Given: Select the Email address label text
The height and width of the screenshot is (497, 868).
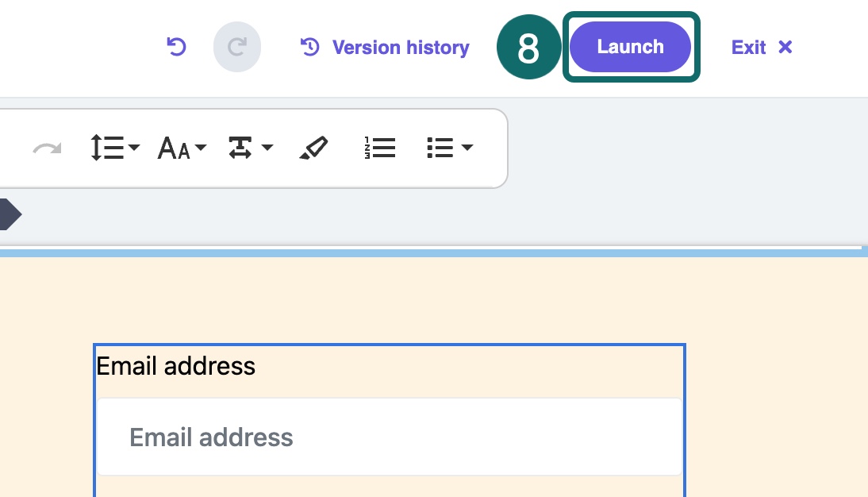Looking at the screenshot, I should point(176,366).
